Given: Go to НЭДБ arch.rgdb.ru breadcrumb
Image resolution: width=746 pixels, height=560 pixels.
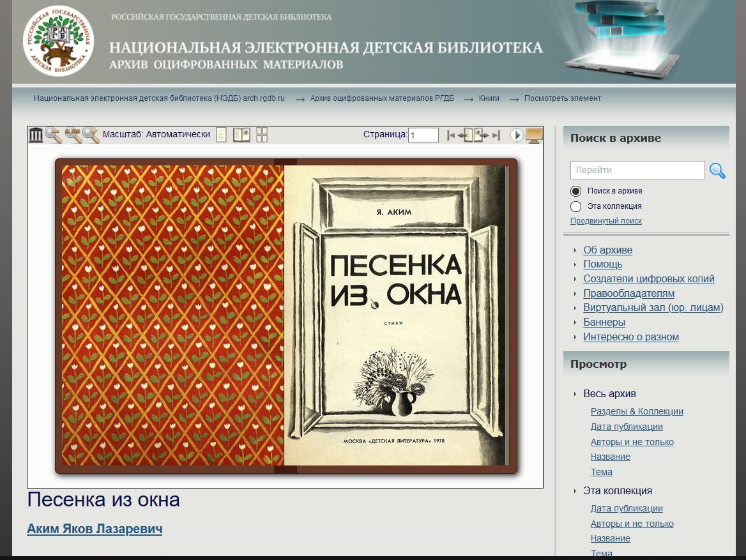Looking at the screenshot, I should click(x=159, y=98).
